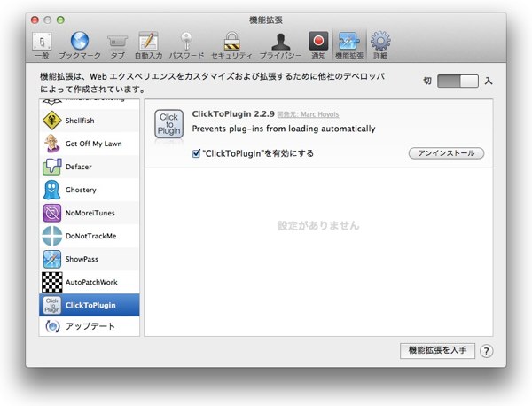The width and height of the screenshot is (532, 406).
Task: Click the "Prevents plug-ins from loading automatically" description
Action: pyautogui.click(x=284, y=129)
